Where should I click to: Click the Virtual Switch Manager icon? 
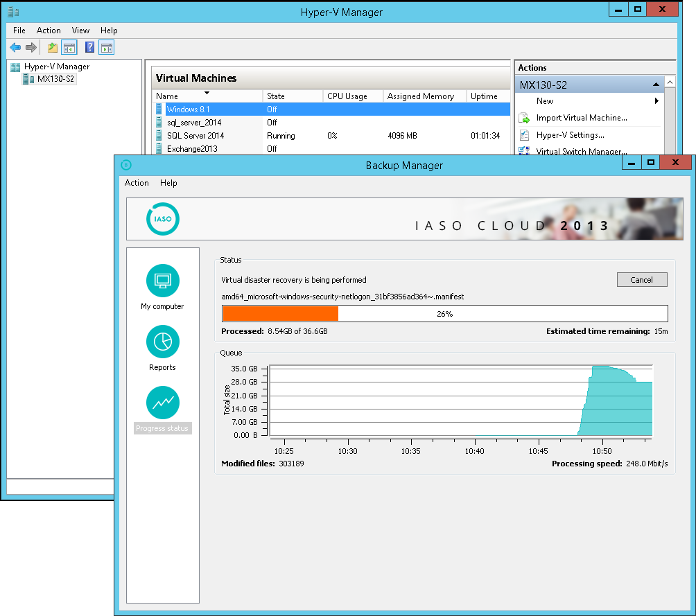[x=524, y=151]
